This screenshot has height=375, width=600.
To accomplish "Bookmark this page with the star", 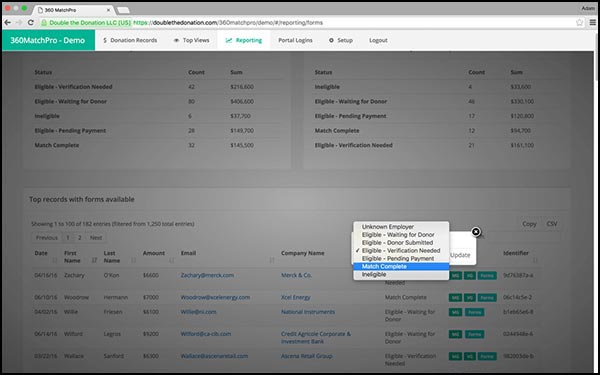I will (579, 23).
